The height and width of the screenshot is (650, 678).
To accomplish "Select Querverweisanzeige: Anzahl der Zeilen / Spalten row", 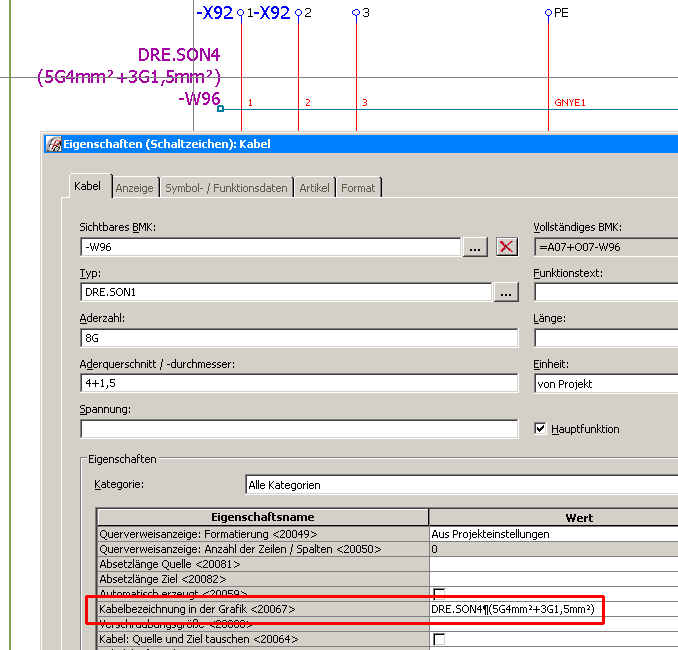I will click(x=262, y=549).
